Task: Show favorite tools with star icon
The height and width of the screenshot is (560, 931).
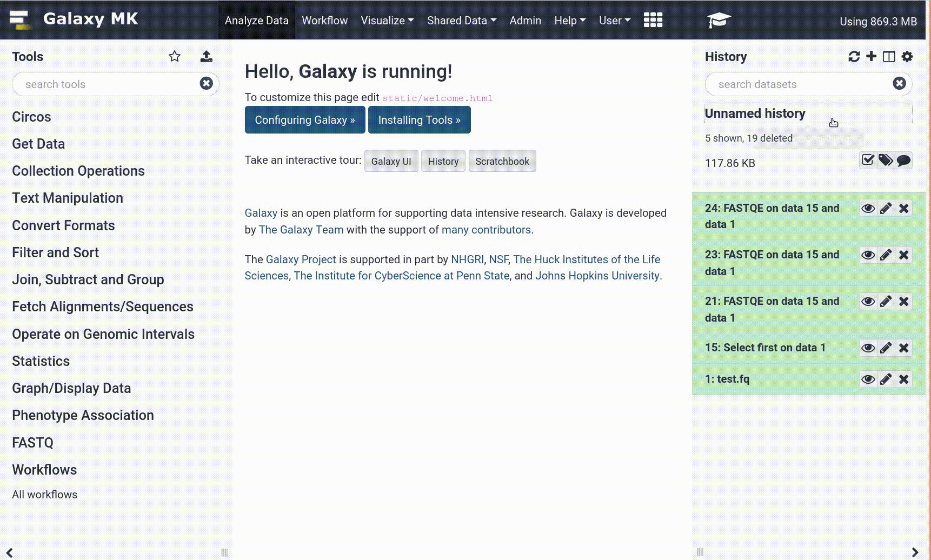Action: 175,56
